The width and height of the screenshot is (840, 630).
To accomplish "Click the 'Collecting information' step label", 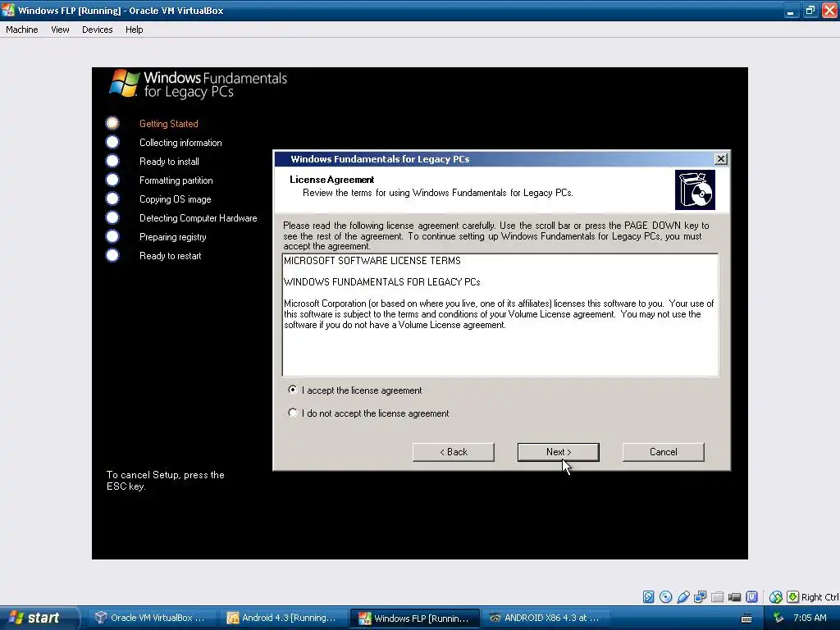I will [x=180, y=143].
